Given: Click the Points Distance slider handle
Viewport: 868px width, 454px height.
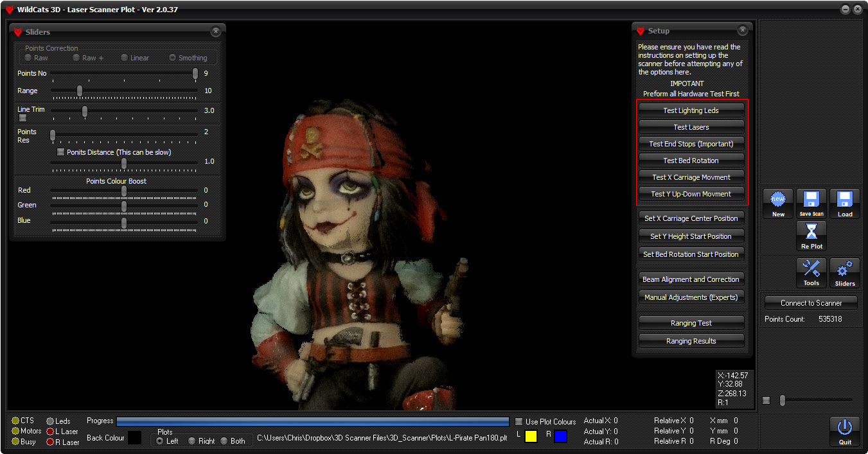Looking at the screenshot, I should 124,163.
